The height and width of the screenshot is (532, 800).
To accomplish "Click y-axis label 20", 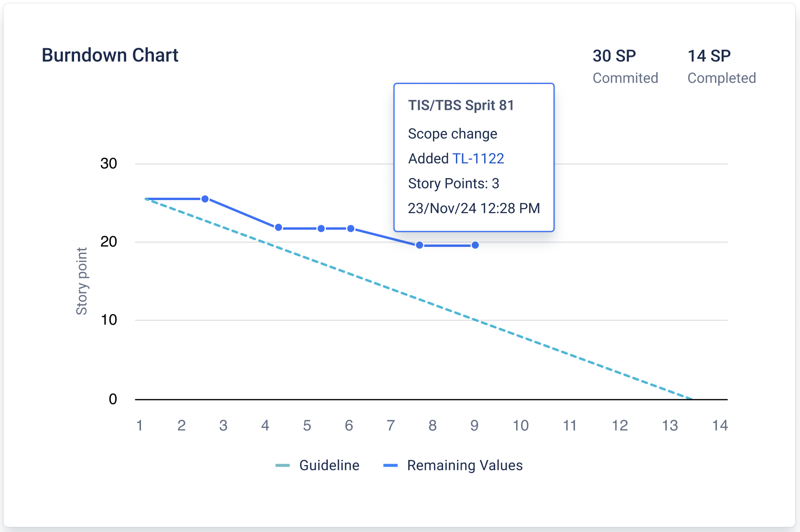I will click(x=108, y=242).
